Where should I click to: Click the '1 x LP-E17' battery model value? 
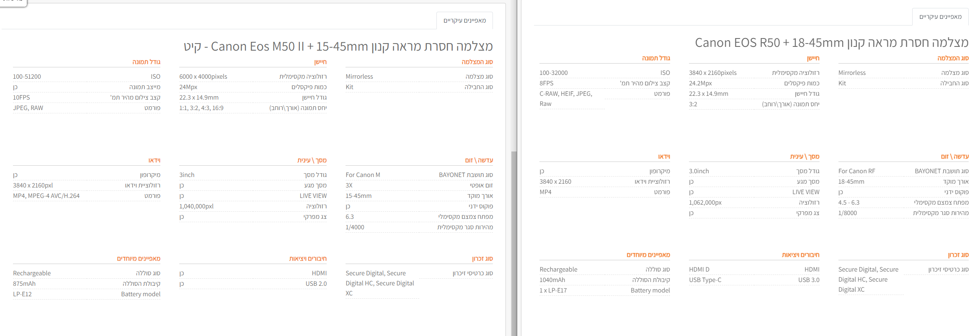click(553, 290)
